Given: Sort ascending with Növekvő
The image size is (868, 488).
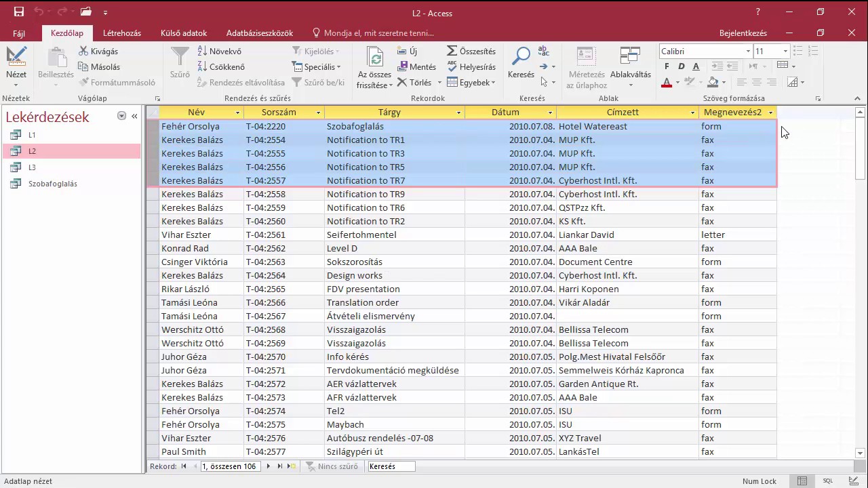Looking at the screenshot, I should point(219,51).
